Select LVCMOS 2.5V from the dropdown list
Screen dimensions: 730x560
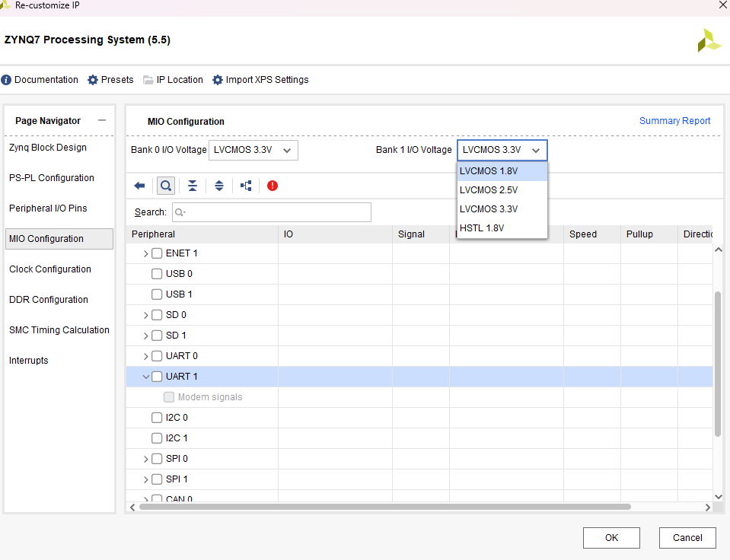[x=502, y=190]
